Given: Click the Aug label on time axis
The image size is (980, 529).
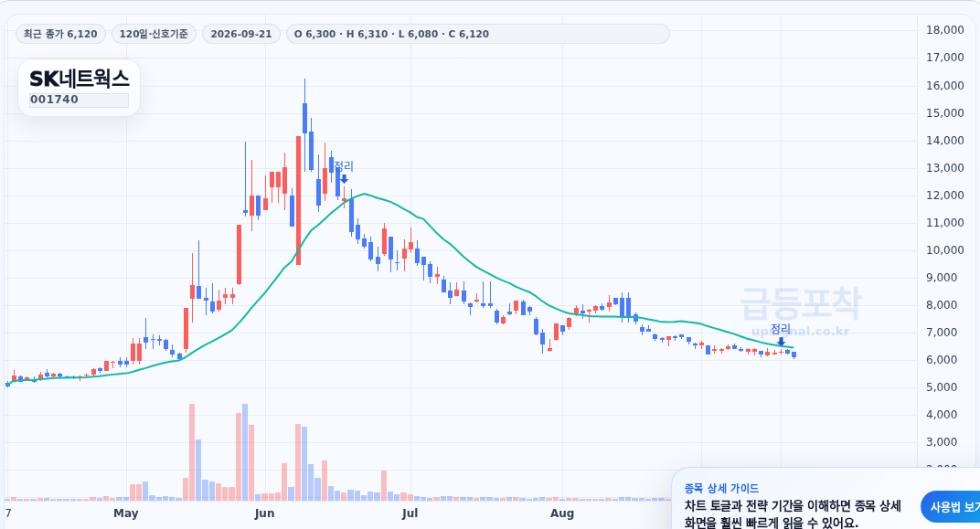Looking at the screenshot, I should click(x=562, y=513).
